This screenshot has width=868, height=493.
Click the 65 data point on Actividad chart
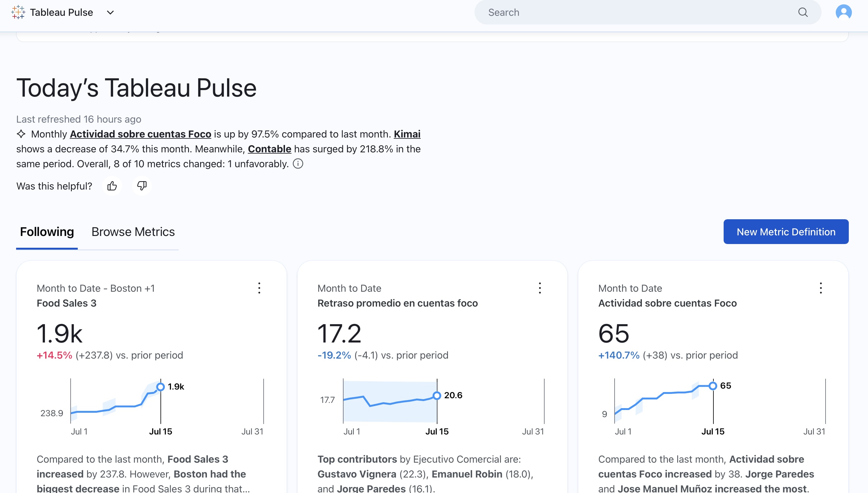tap(713, 386)
